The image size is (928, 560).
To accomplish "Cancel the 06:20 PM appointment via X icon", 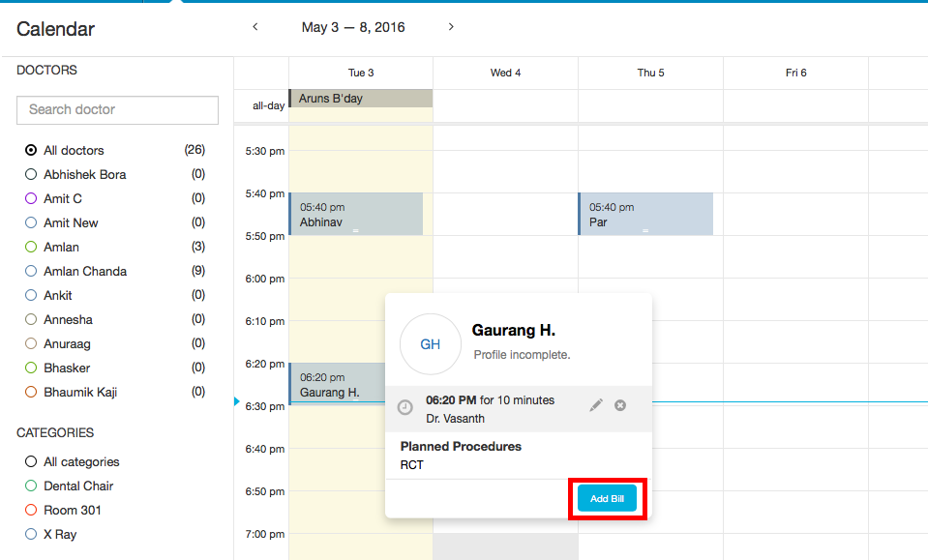I will pos(619,405).
